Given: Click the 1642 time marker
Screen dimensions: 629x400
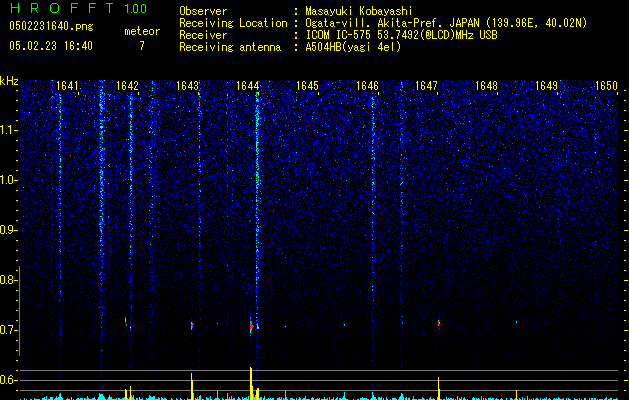Looking at the screenshot, I should pyautogui.click(x=127, y=86).
